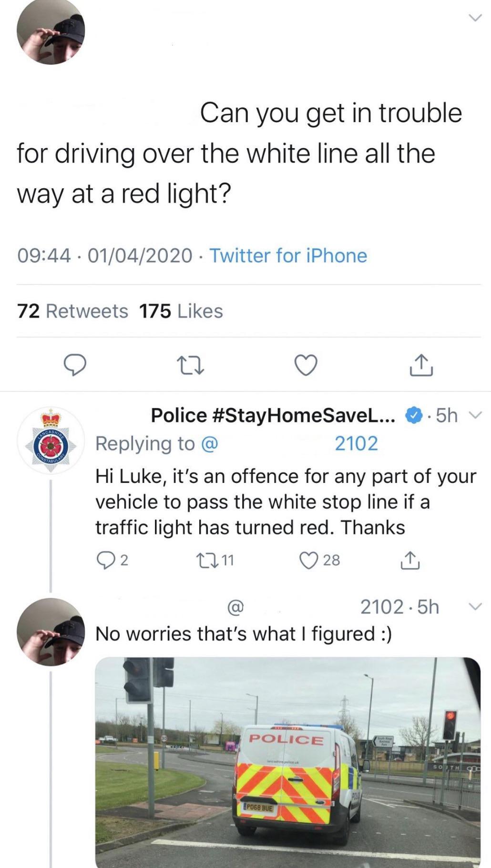This screenshot has height=868, width=491.
Task: Like the main tweet with heart icon
Action: [306, 365]
